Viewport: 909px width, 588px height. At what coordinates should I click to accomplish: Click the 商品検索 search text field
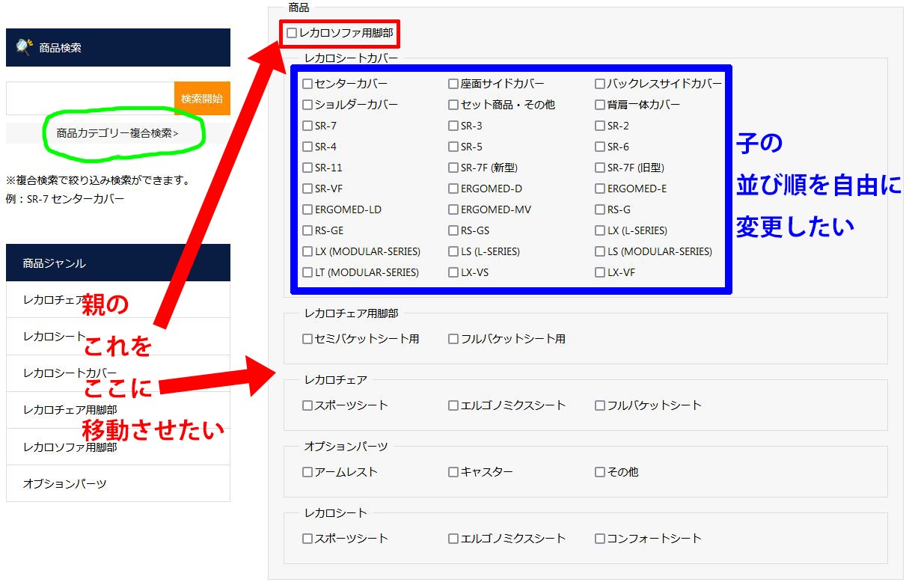[x=90, y=99]
